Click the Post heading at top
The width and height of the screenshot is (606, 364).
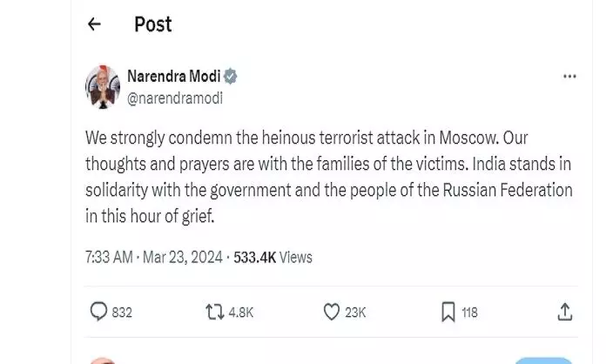[x=152, y=25]
